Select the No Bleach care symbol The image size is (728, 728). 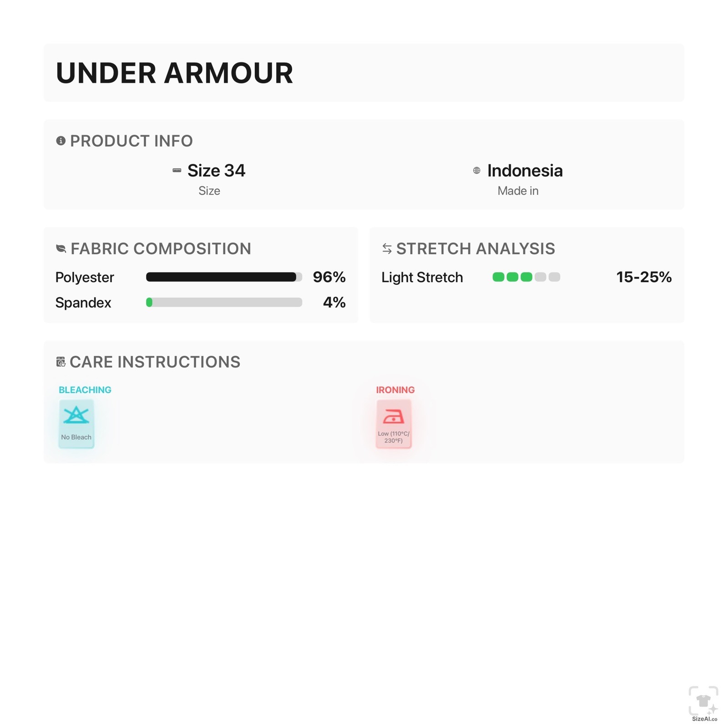click(x=76, y=424)
